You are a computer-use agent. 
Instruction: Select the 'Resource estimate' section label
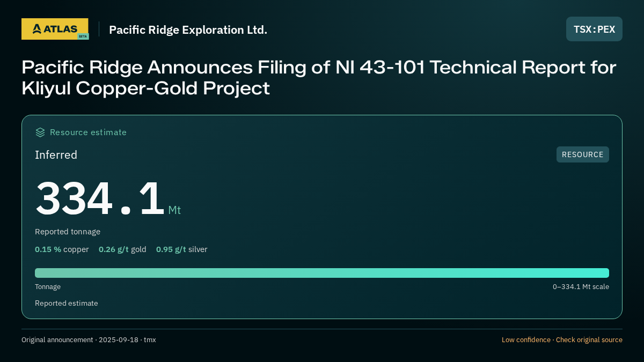[x=88, y=132]
